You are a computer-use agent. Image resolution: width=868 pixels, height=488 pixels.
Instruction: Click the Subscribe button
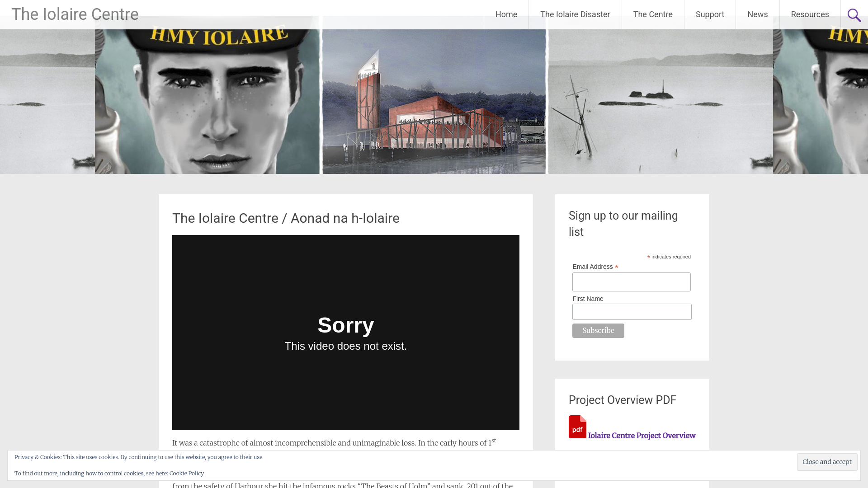pyautogui.click(x=598, y=331)
